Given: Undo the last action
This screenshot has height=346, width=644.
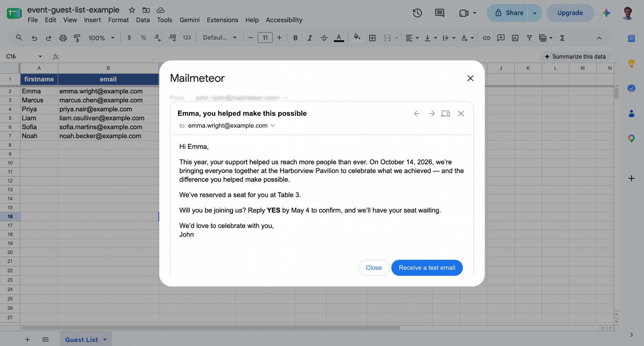Looking at the screenshot, I should click(x=34, y=38).
